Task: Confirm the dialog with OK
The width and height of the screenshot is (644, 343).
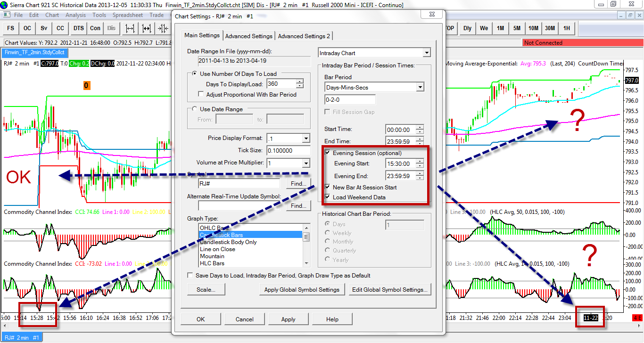Action: [201, 319]
